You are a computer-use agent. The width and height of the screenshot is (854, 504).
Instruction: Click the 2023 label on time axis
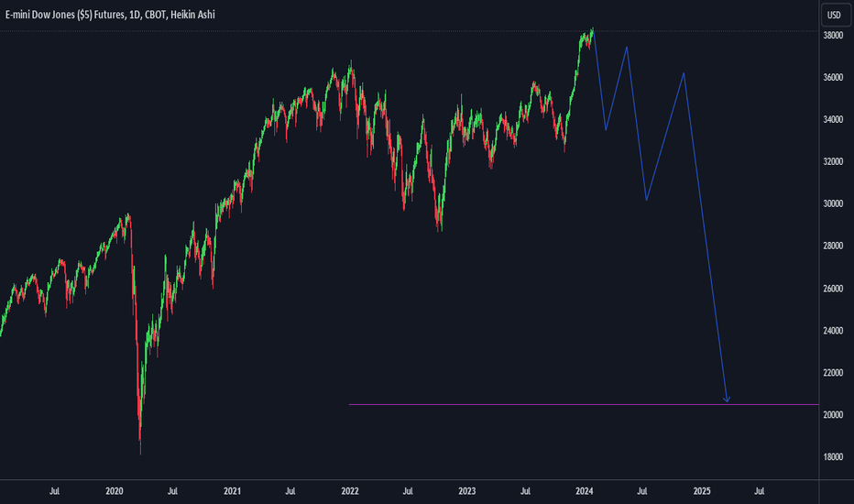pos(466,491)
